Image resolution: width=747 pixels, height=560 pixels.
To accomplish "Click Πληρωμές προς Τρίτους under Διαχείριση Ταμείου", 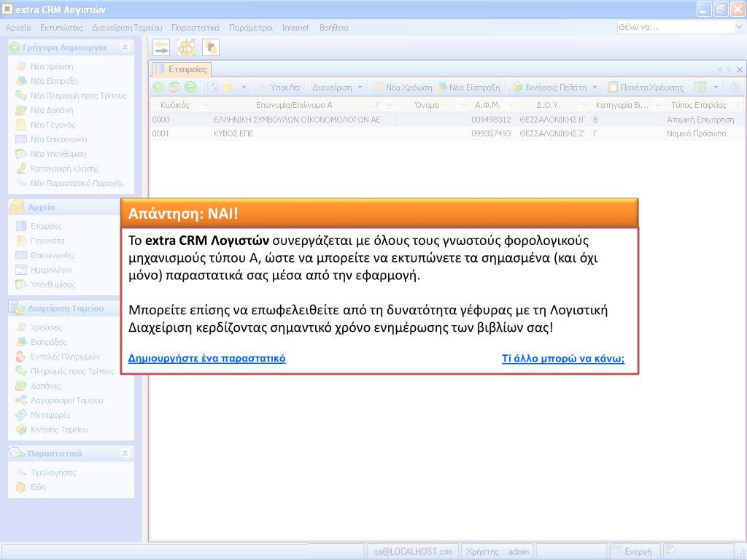I will pyautogui.click(x=65, y=371).
